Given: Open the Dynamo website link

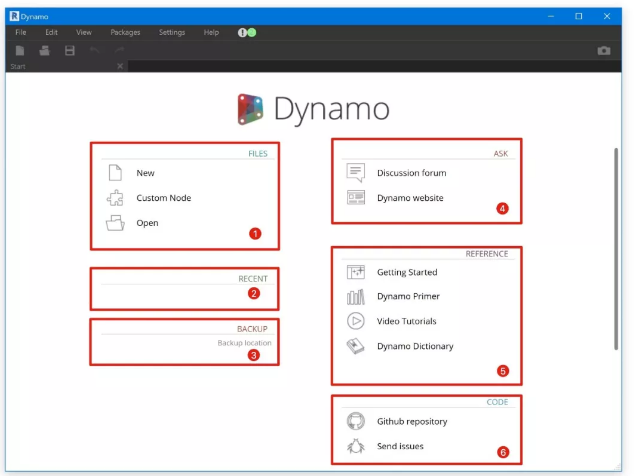Looking at the screenshot, I should (410, 198).
